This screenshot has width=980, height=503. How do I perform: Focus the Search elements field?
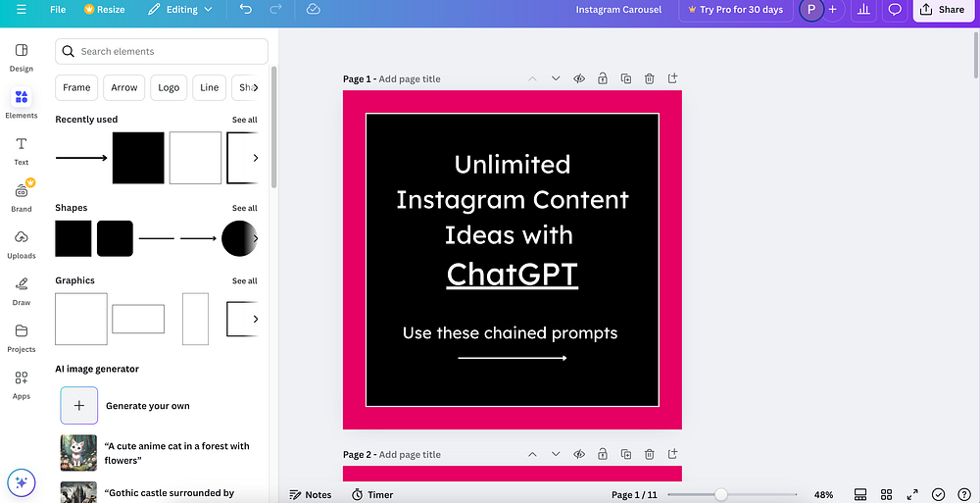click(162, 51)
